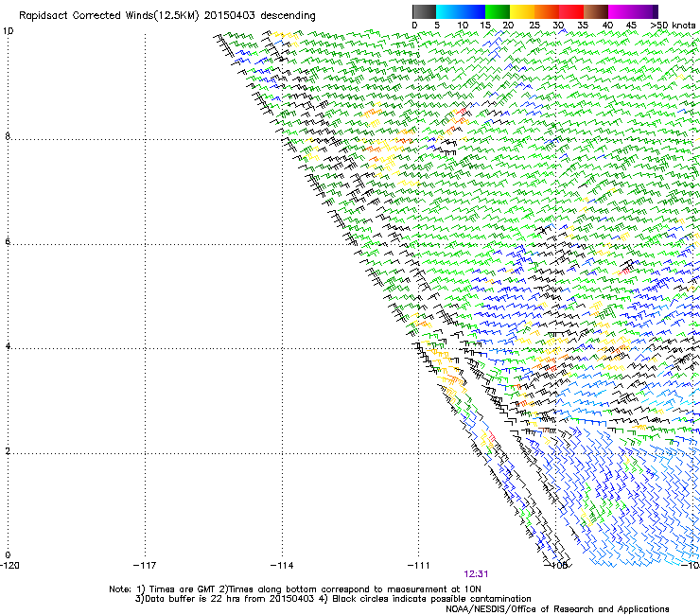Click the dark purple 45-50 knots color swatch
700x615 pixels.
pyautogui.click(x=645, y=11)
